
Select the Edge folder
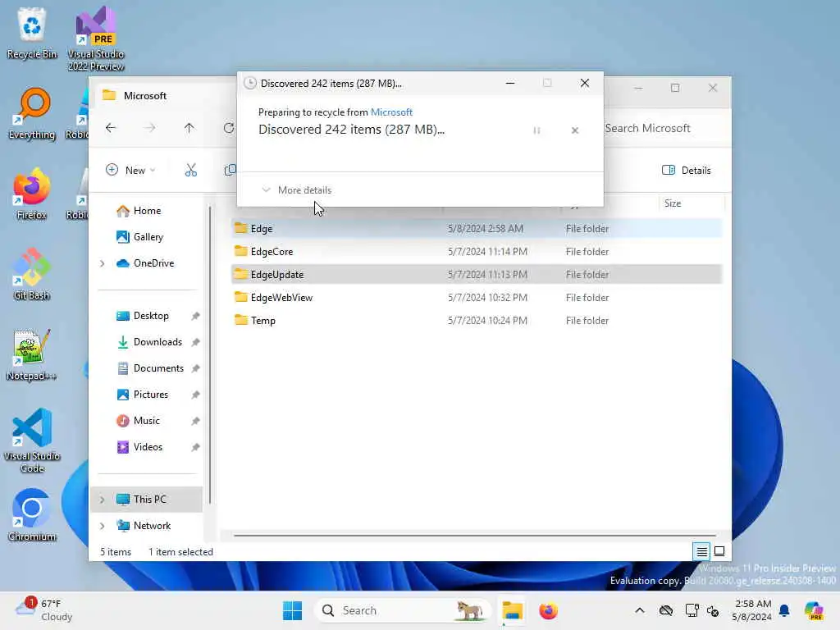tap(477, 229)
